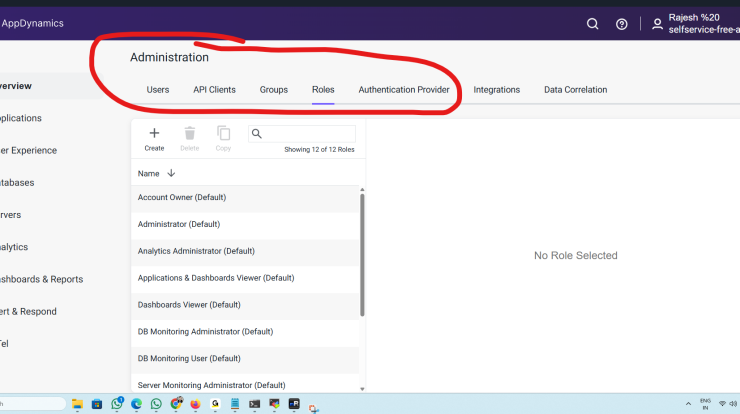
Task: Toggle Name column sort arrow
Action: 171,173
